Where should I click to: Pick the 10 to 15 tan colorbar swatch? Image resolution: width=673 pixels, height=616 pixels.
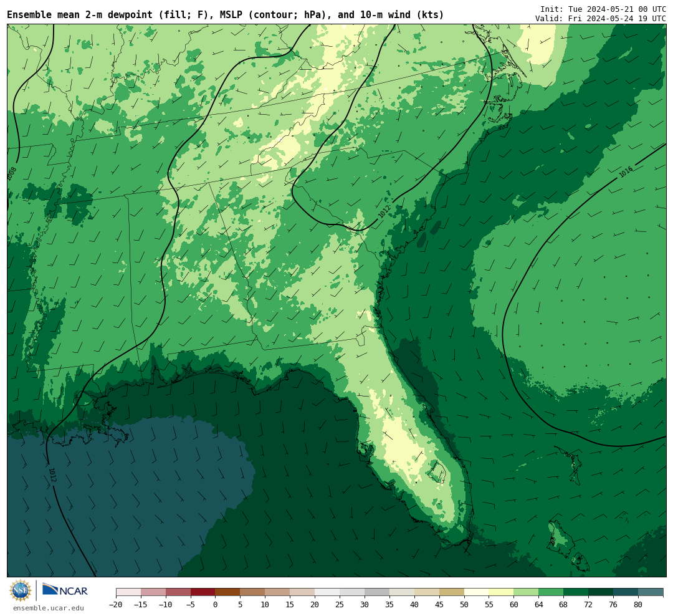pos(278,592)
